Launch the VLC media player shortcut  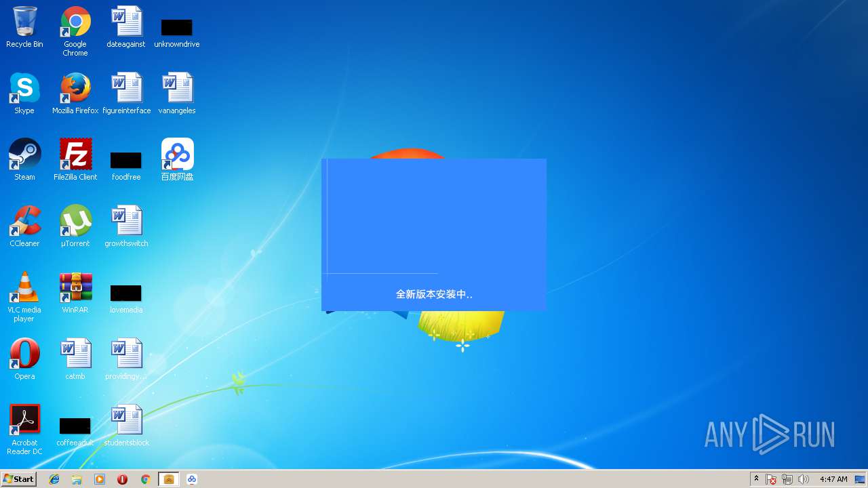[24, 297]
